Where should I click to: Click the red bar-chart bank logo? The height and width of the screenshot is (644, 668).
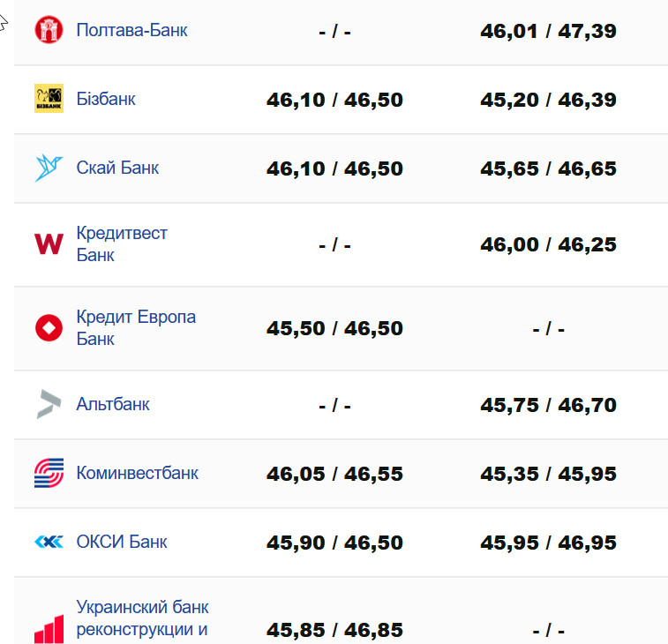pos(49,628)
